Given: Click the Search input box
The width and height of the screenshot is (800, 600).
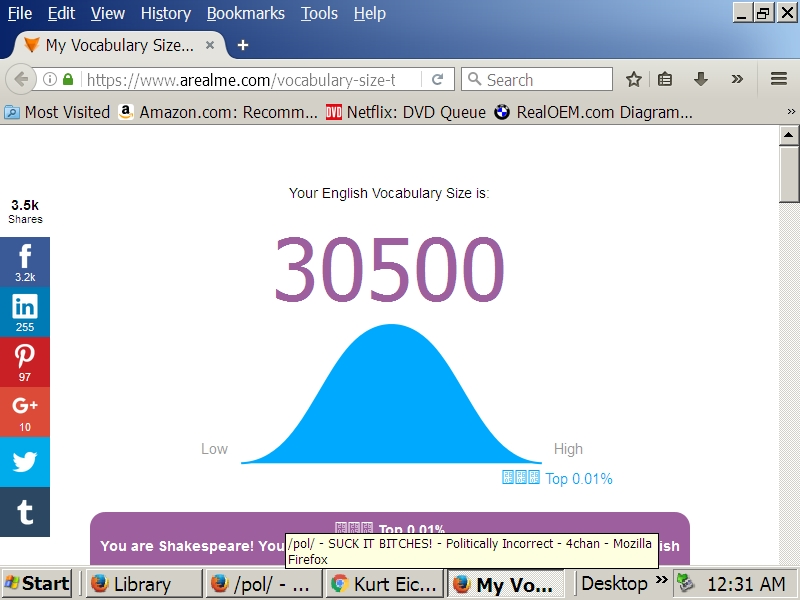Looking at the screenshot, I should point(537,80).
